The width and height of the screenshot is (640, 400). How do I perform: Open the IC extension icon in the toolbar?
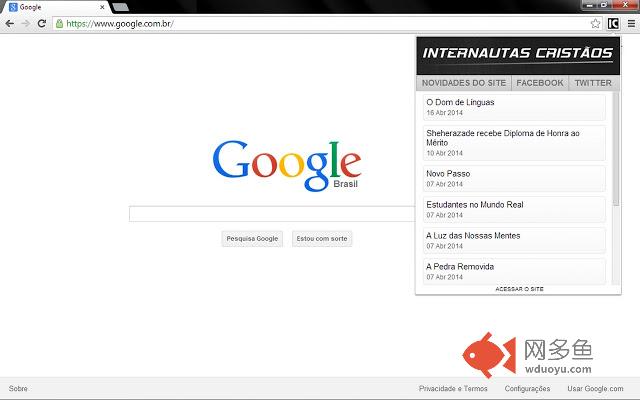(613, 24)
